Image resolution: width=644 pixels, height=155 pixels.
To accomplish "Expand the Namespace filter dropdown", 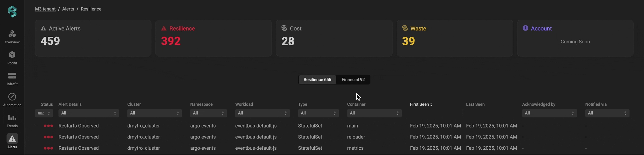I will point(208,113).
